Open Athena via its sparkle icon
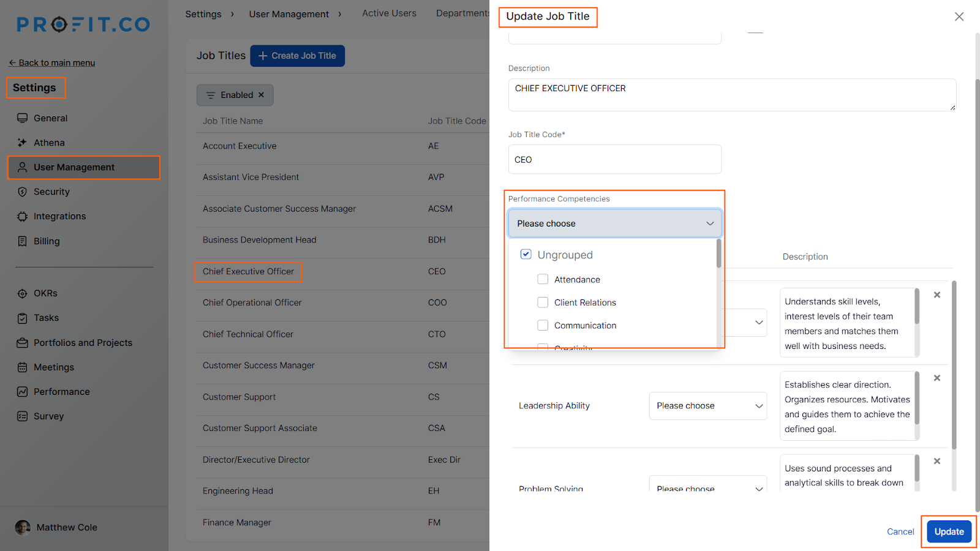Image resolution: width=980 pixels, height=551 pixels. pyautogui.click(x=23, y=143)
